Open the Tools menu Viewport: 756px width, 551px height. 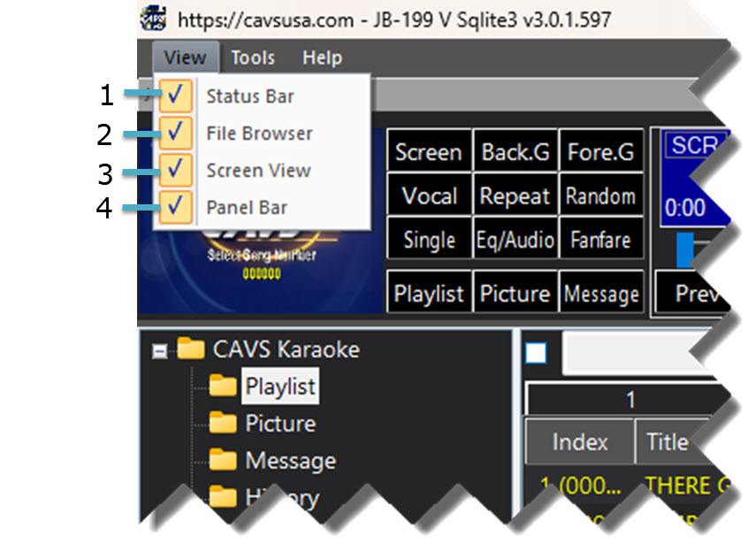click(x=253, y=58)
